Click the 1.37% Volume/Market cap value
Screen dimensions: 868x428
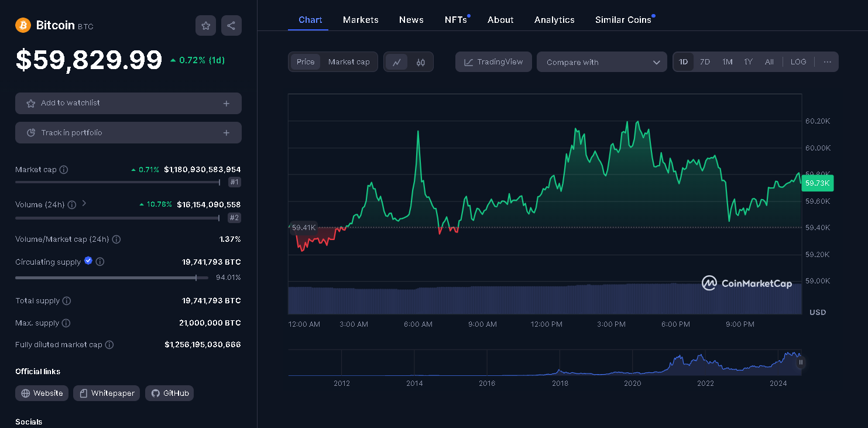coord(230,239)
